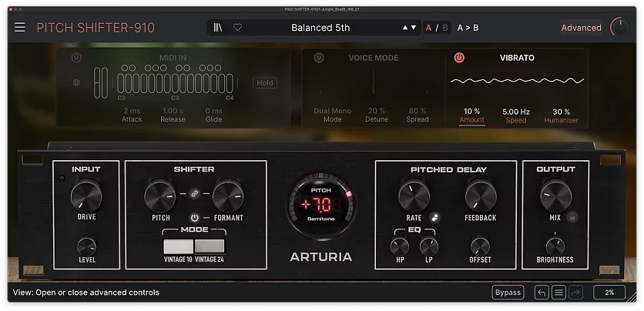Click the Hold button in MIDI IN
This screenshot has width=644, height=311.
point(265,83)
